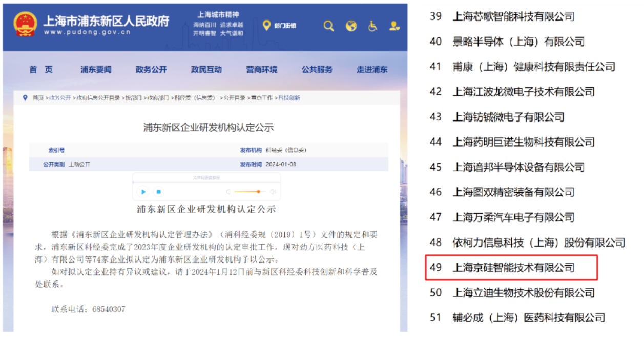This screenshot has height=343, width=644.
Task: Open the 浦东要闻 navigation item
Action: click(x=96, y=69)
